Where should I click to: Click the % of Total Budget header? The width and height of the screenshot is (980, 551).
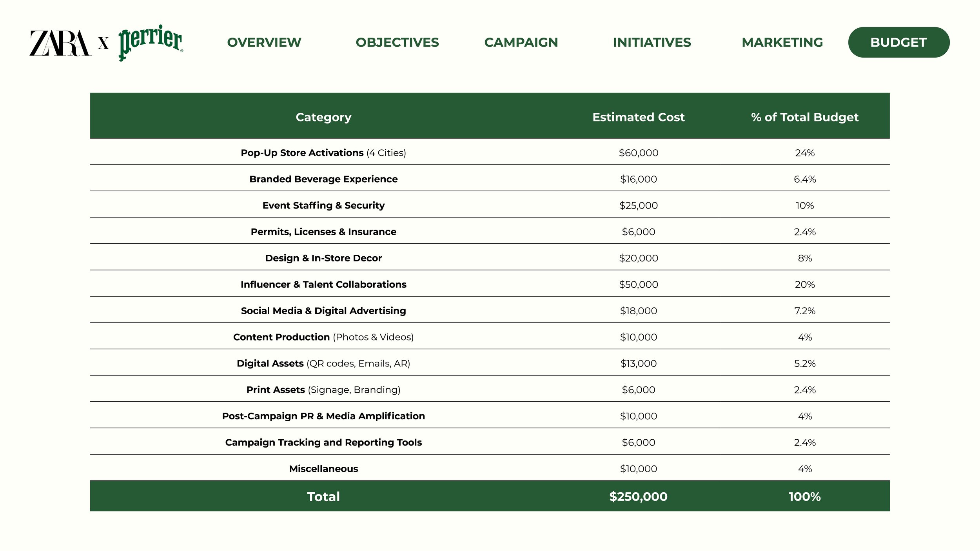[805, 116]
